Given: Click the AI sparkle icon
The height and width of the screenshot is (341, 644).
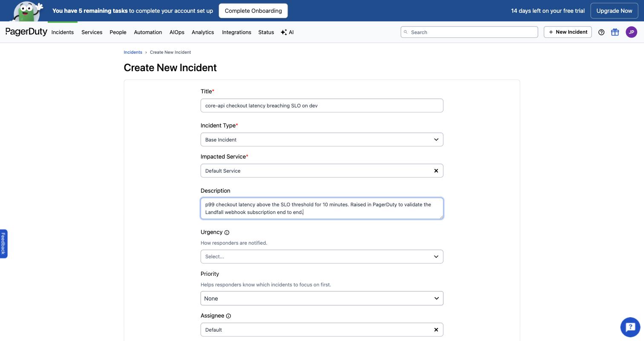Looking at the screenshot, I should click(x=284, y=32).
